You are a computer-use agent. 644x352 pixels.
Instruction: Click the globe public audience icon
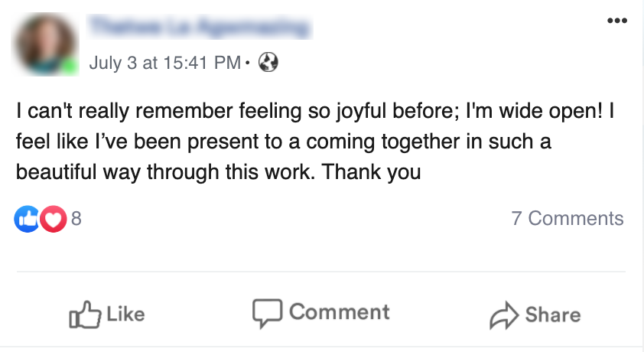[x=268, y=62]
